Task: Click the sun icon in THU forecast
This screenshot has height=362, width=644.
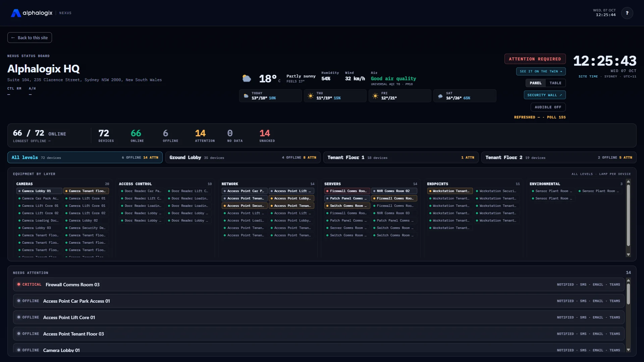Action: (x=311, y=96)
